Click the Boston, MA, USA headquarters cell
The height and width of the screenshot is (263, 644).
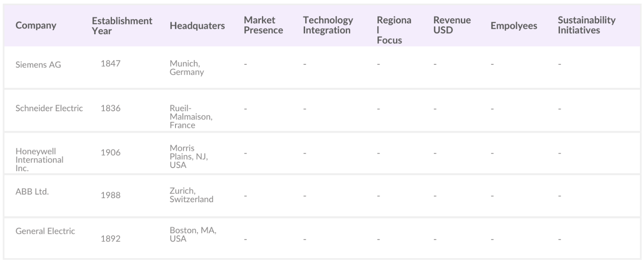[x=193, y=235]
